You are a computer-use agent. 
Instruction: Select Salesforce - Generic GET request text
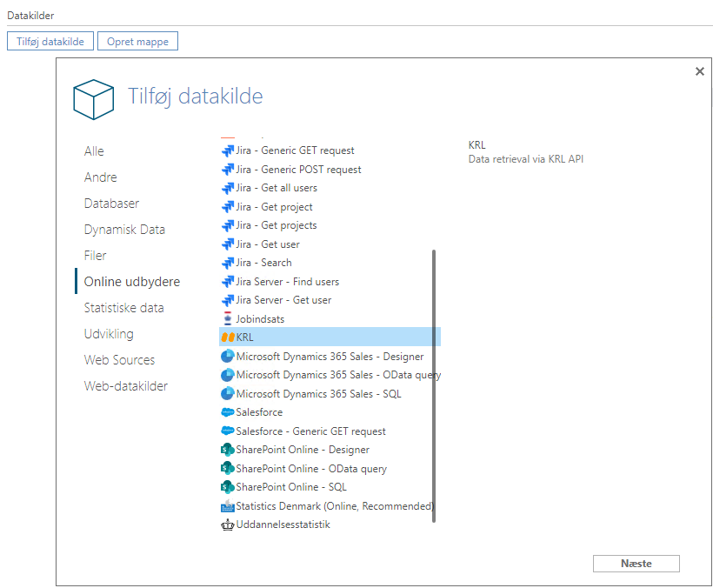tap(310, 431)
